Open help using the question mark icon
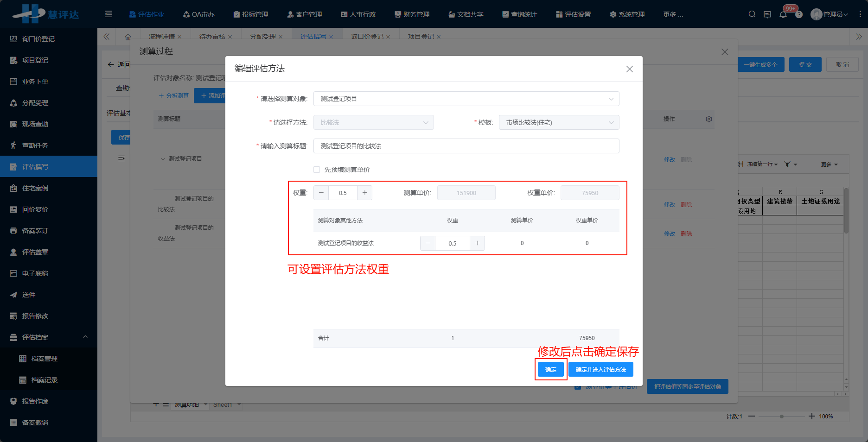868x442 pixels. 798,14
